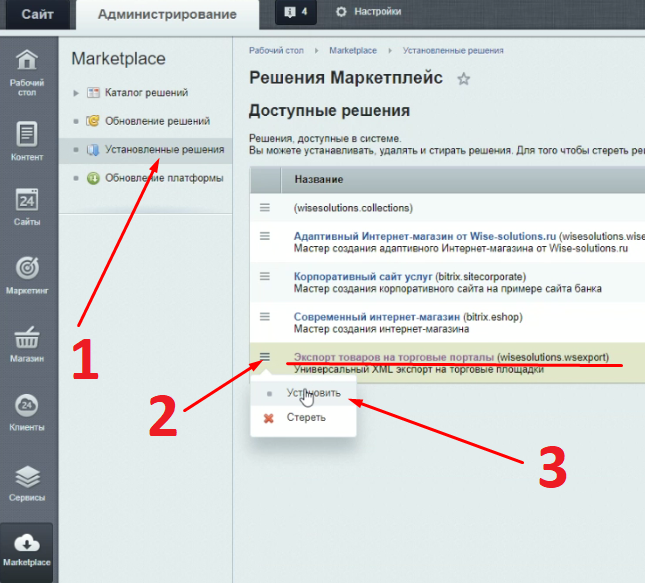Click the Обновление платформы green icon
Image resolution: width=645 pixels, height=583 pixels.
click(93, 178)
